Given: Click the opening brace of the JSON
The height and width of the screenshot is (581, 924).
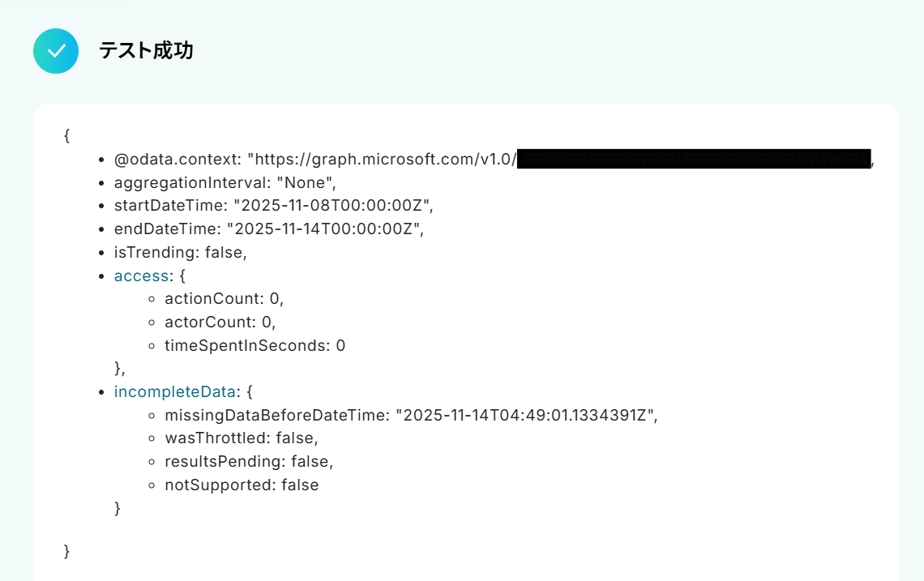Looking at the screenshot, I should point(66,135).
